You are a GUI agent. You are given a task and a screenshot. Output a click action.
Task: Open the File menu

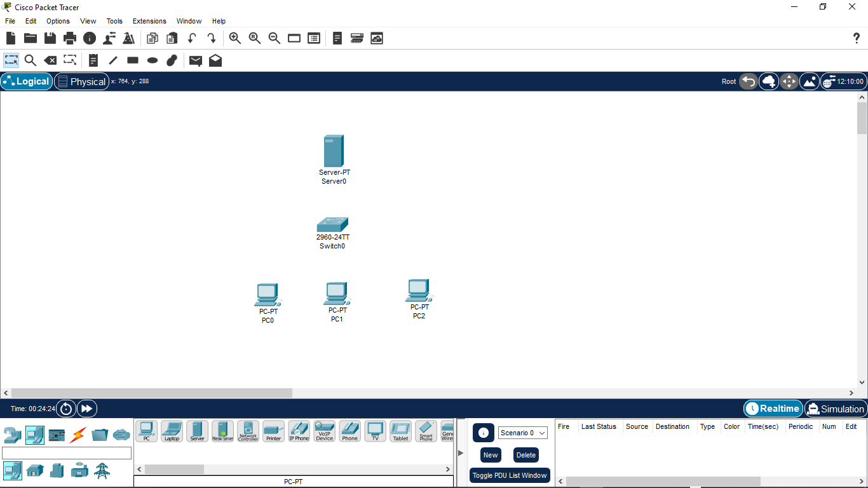[x=10, y=21]
